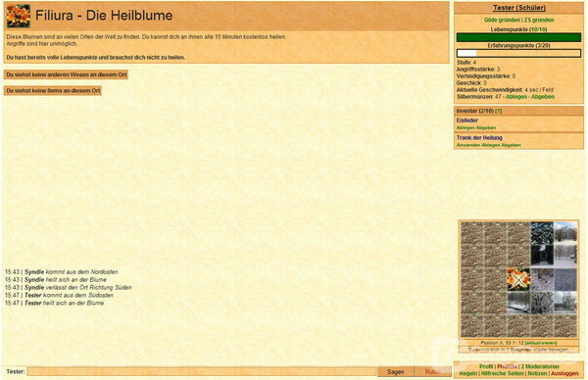Open the Inventar help [?] link
This screenshot has height=380, width=588.
click(x=499, y=111)
